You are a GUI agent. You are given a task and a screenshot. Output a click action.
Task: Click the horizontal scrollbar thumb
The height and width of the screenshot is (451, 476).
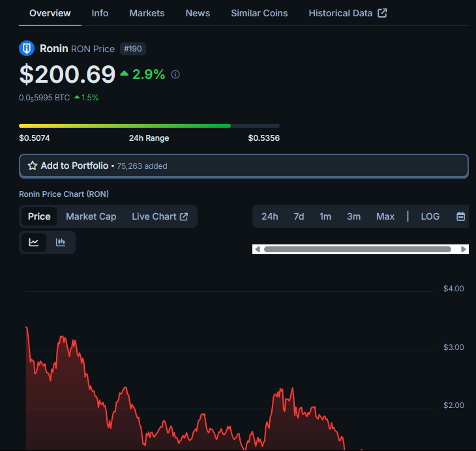(x=357, y=249)
